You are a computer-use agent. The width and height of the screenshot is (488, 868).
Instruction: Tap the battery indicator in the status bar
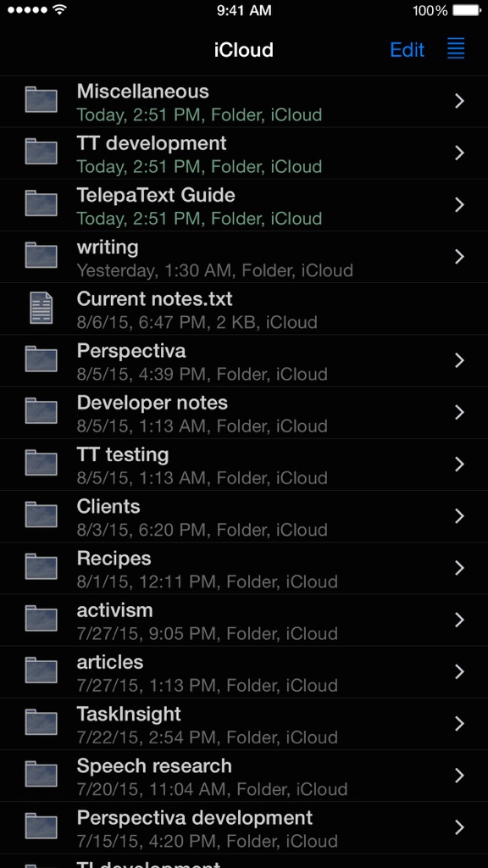[467, 10]
